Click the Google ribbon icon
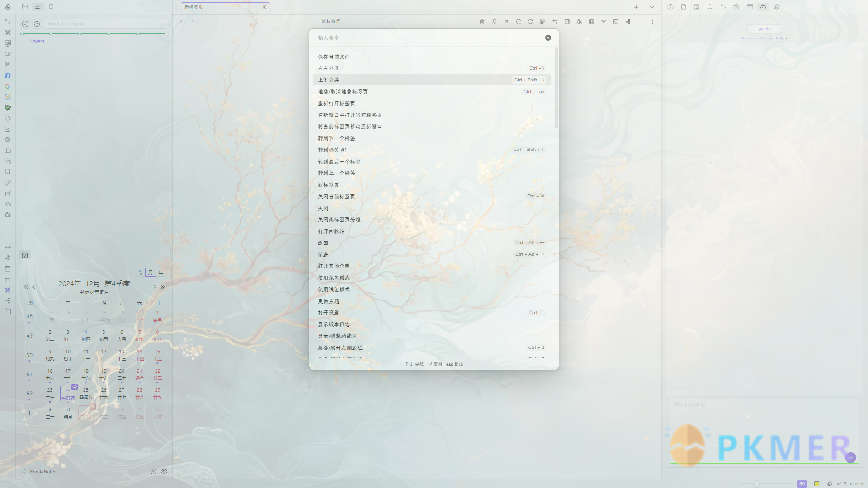This screenshot has width=868, height=488. click(8, 86)
